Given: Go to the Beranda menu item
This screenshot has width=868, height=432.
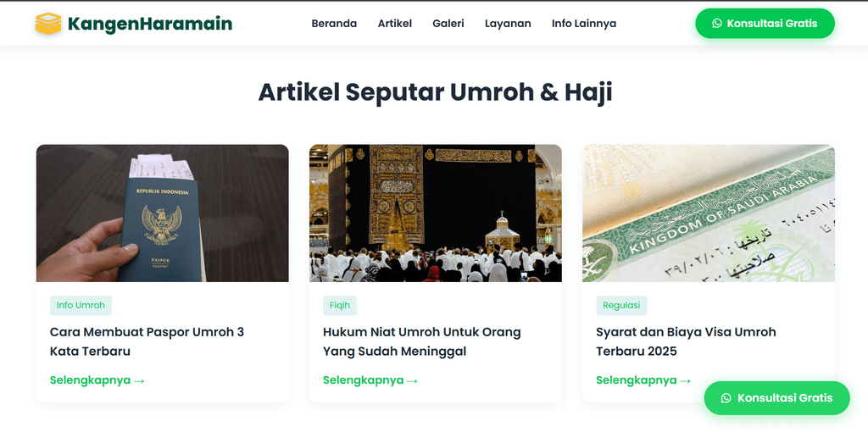Looking at the screenshot, I should pos(334,24).
